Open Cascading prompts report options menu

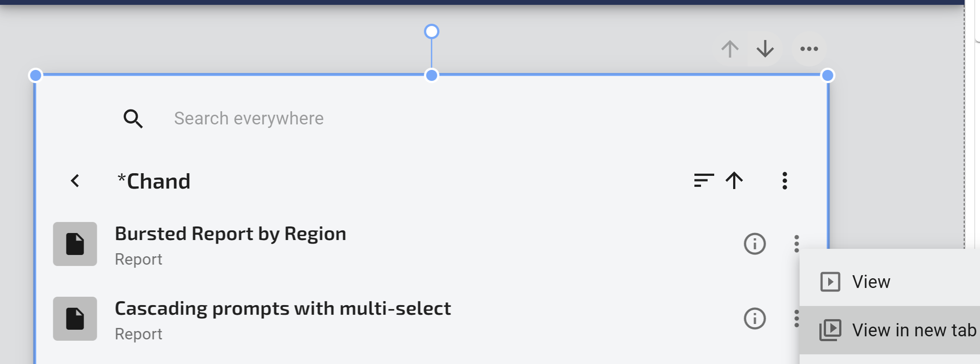pyautogui.click(x=796, y=317)
